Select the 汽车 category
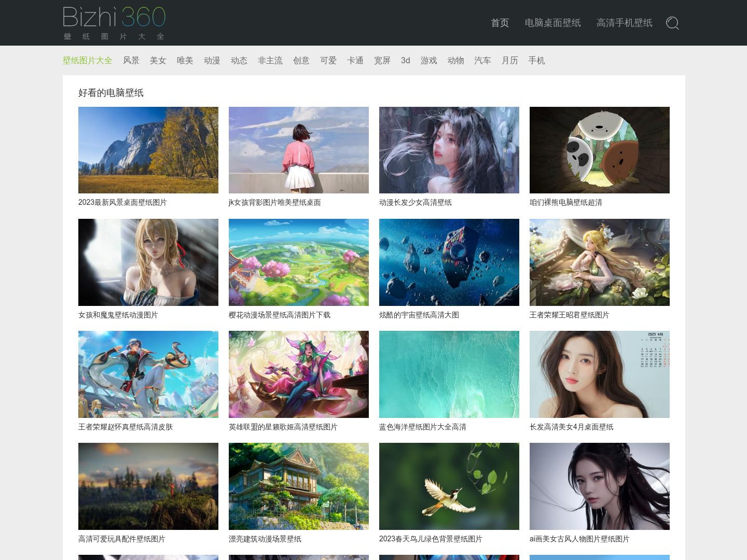The height and width of the screenshot is (560, 747). coord(482,60)
